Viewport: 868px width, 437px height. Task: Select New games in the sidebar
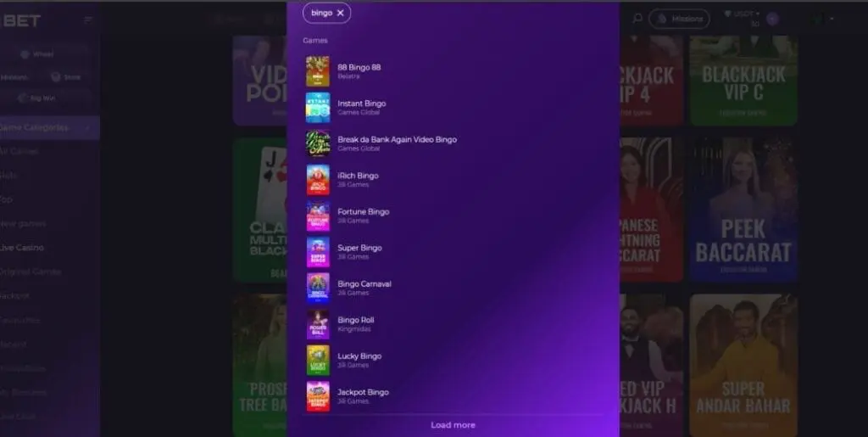pyautogui.click(x=23, y=224)
